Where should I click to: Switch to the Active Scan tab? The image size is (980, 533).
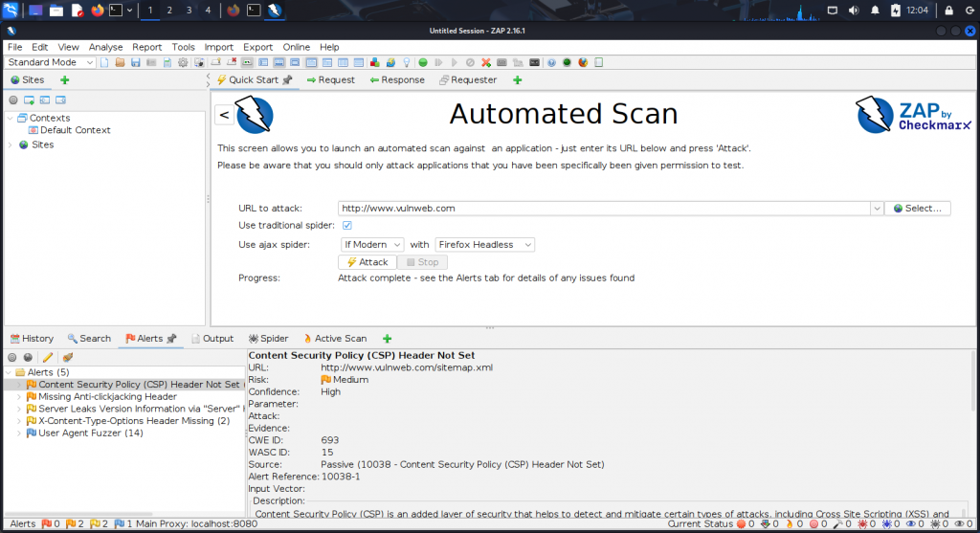pos(335,339)
